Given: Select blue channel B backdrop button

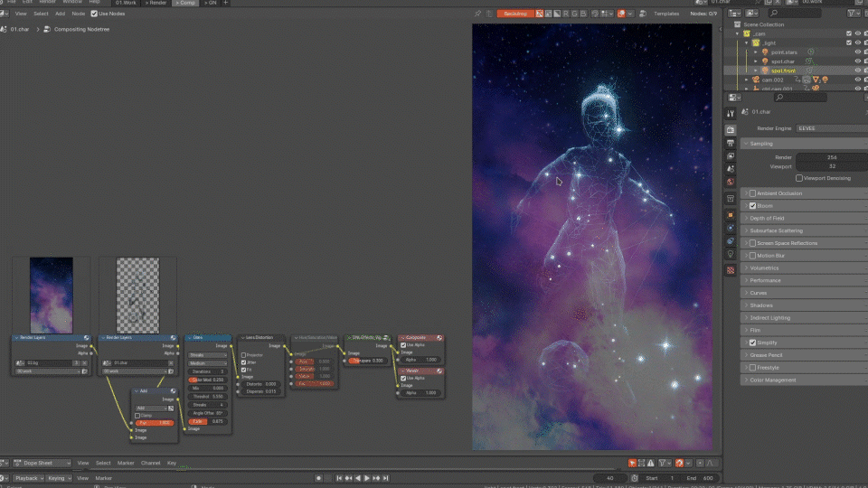Looking at the screenshot, I should pyautogui.click(x=583, y=14).
